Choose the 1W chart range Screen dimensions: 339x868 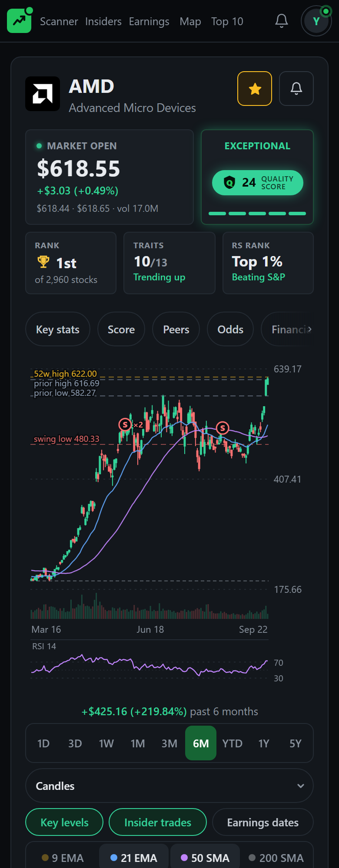pos(106,743)
